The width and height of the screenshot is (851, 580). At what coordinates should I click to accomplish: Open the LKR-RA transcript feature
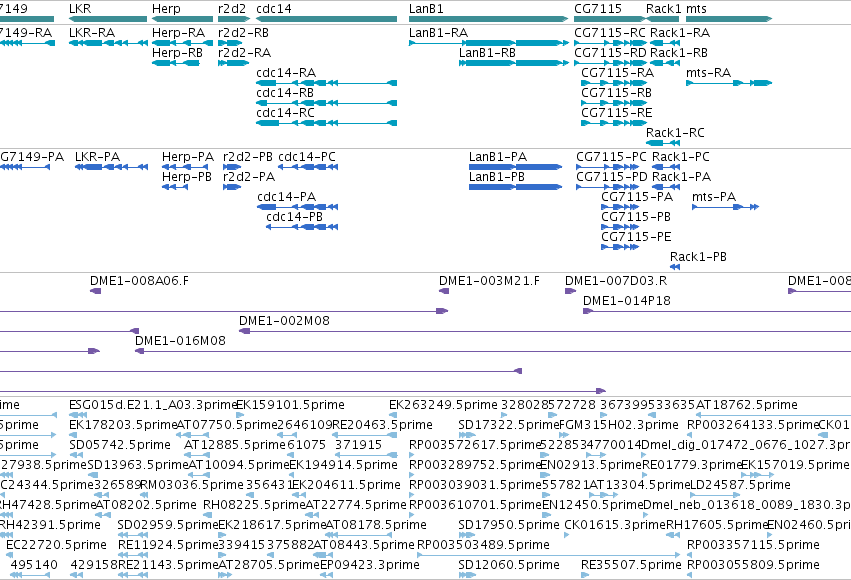[108, 43]
